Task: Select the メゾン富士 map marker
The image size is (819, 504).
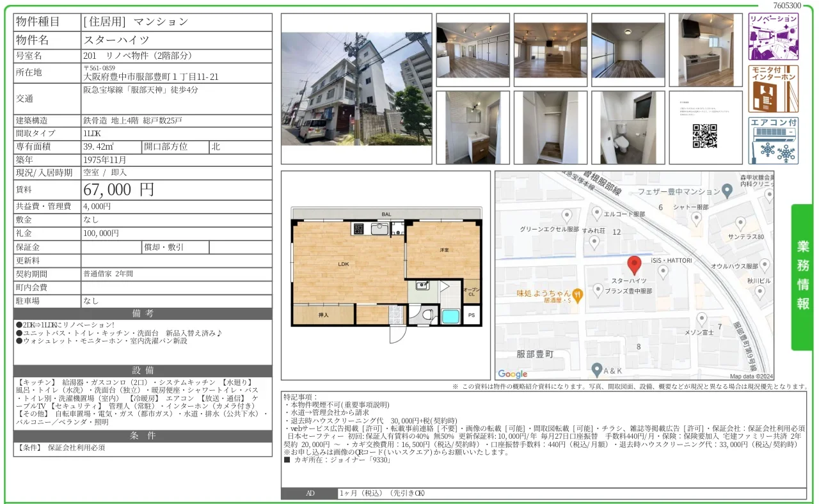Action: pos(701,318)
